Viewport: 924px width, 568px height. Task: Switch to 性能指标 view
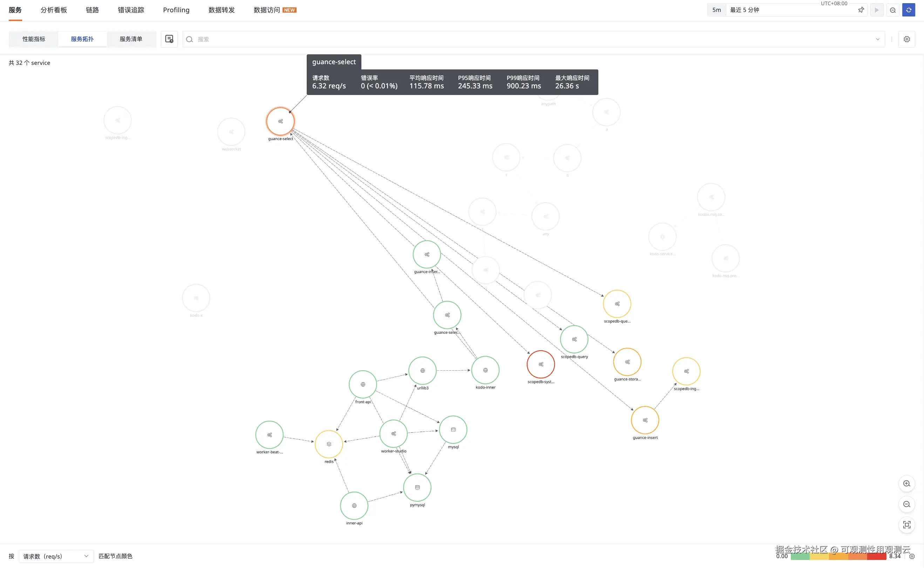(x=34, y=39)
